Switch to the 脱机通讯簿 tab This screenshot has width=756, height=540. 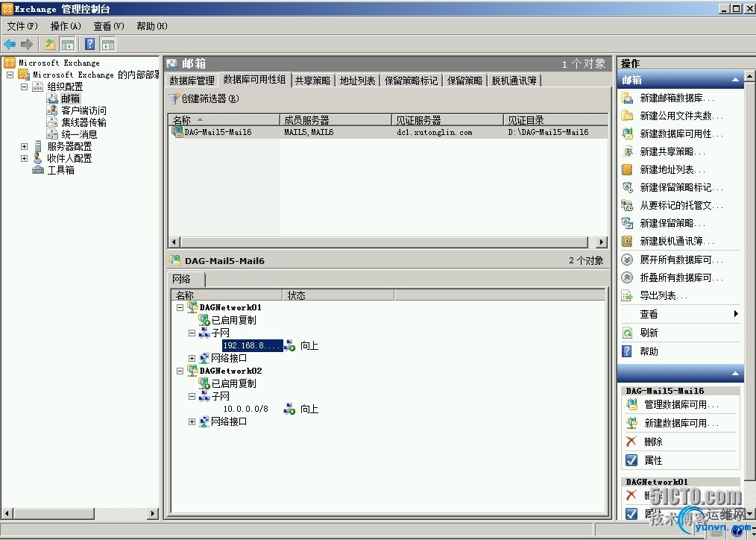coord(514,81)
